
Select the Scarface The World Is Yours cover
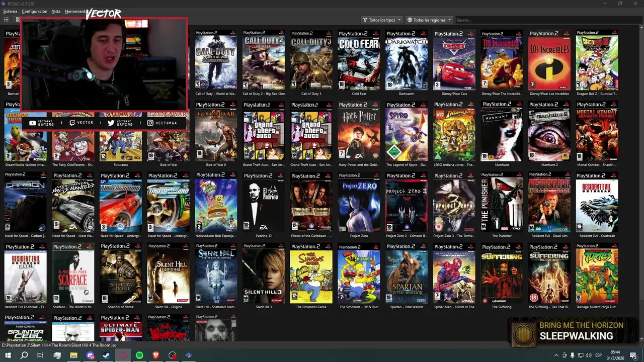(x=73, y=274)
